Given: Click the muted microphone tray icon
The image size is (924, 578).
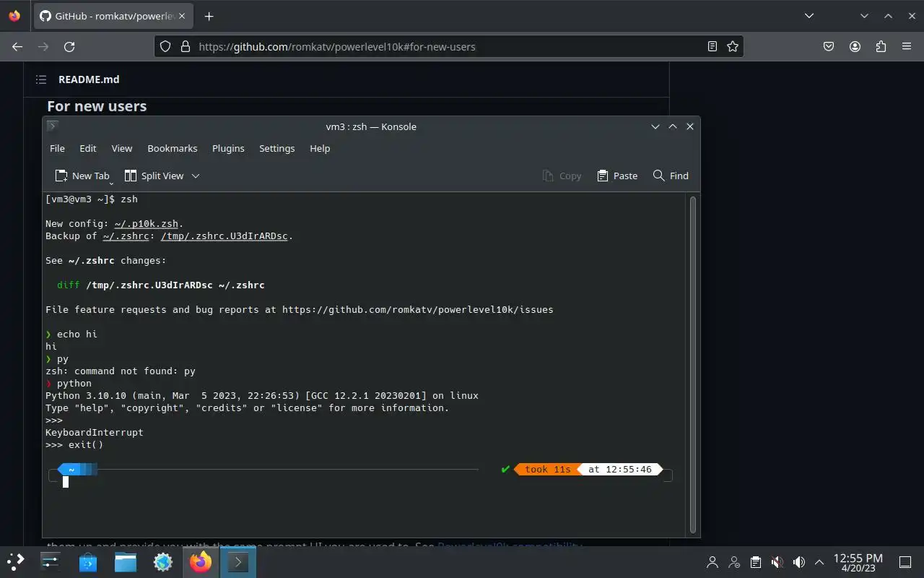Looking at the screenshot, I should (777, 562).
